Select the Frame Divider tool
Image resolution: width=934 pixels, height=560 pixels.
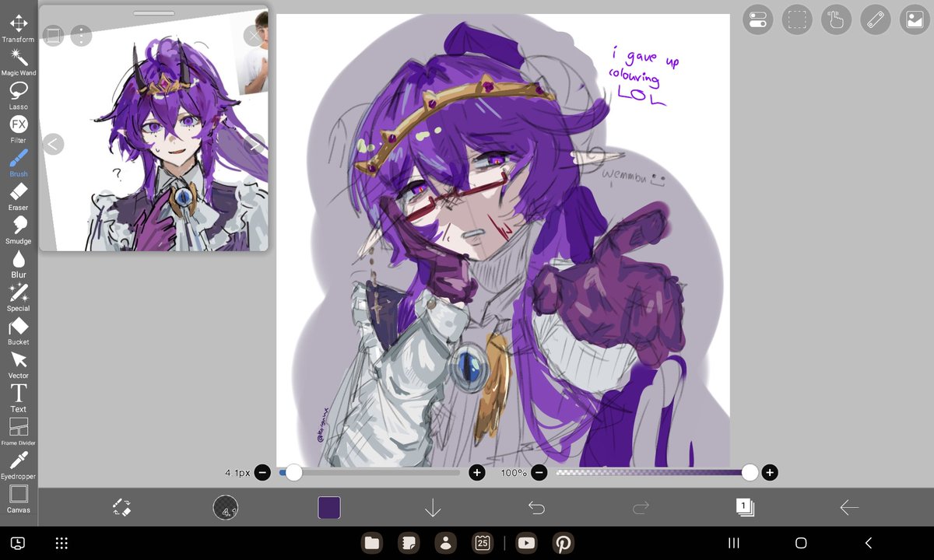[19, 431]
